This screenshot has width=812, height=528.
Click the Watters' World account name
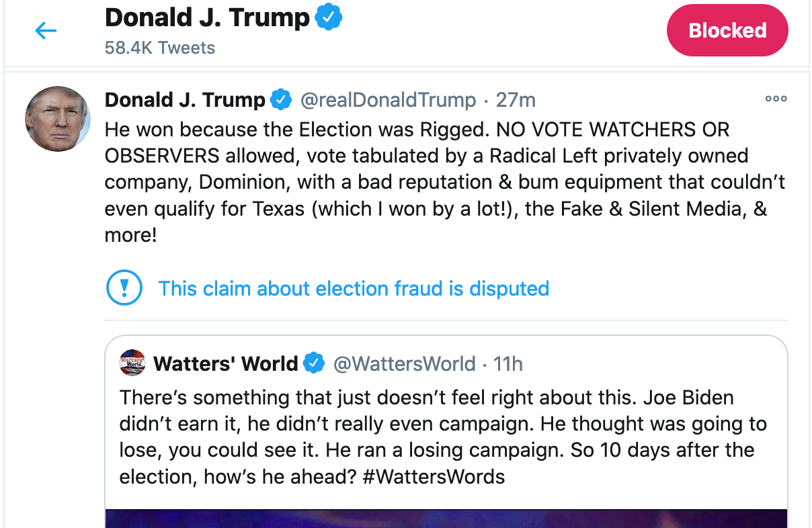[225, 364]
